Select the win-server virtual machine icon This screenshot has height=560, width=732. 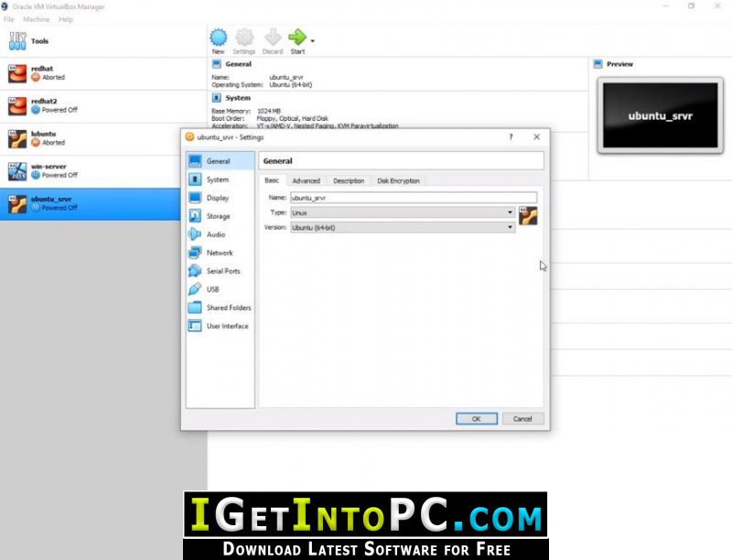pyautogui.click(x=17, y=172)
